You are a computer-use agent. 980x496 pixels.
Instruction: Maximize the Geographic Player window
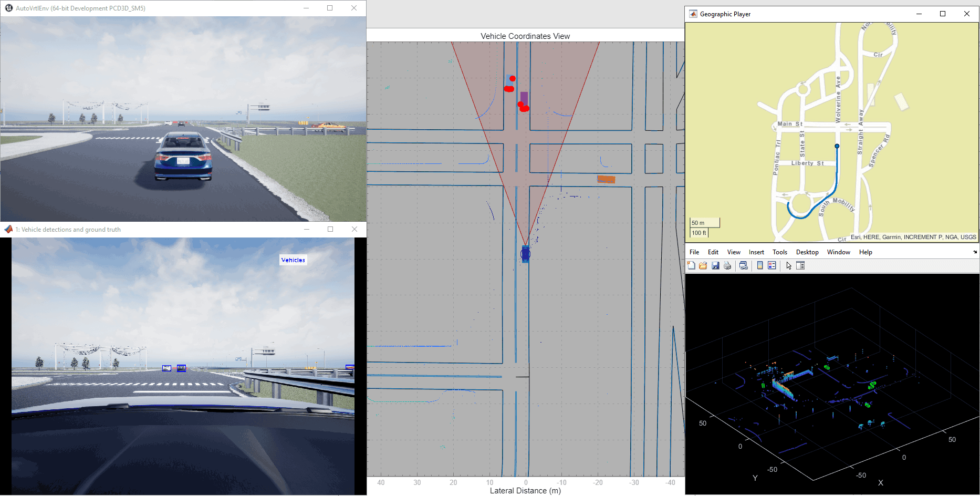pos(943,14)
